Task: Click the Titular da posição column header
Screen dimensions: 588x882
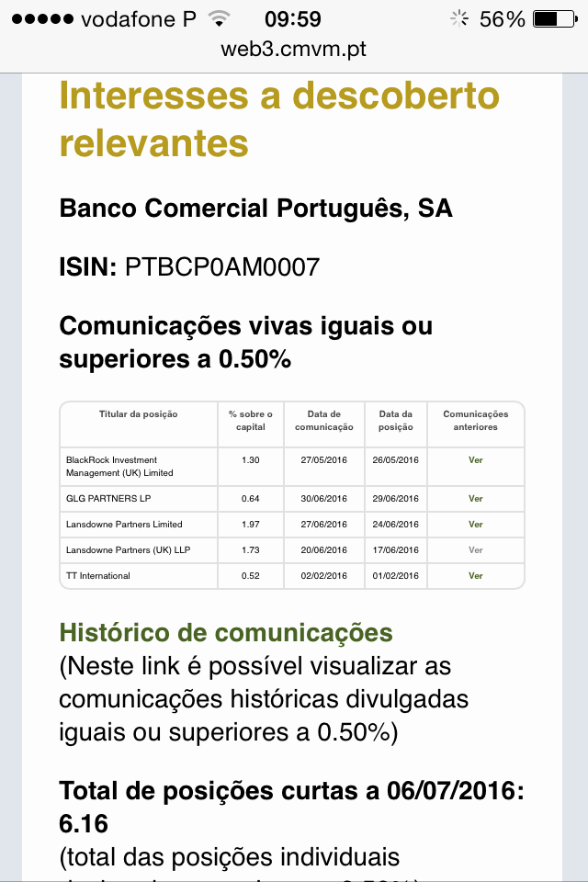Action: pos(139,414)
